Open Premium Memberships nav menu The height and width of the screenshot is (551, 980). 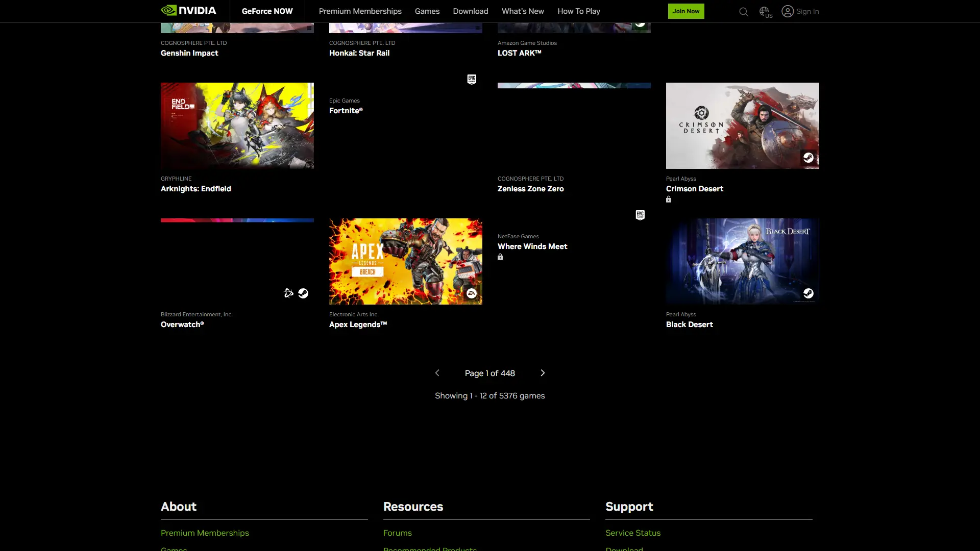[x=360, y=11]
